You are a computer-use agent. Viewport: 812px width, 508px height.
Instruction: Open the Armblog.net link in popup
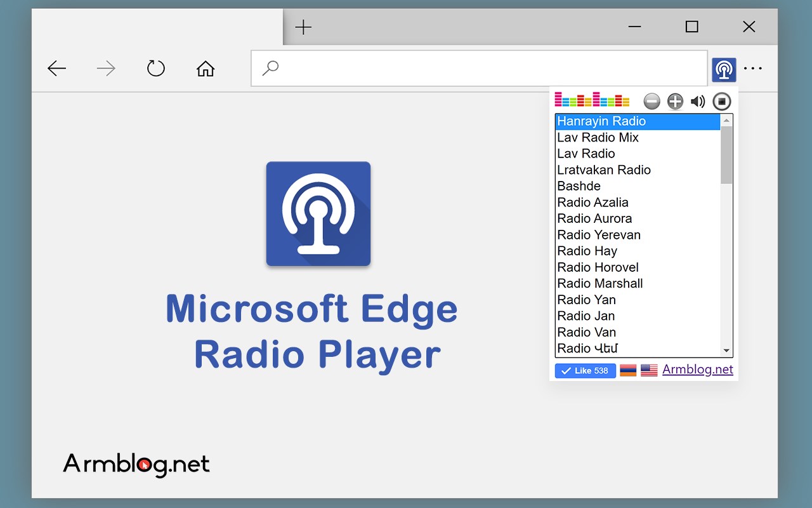click(698, 370)
